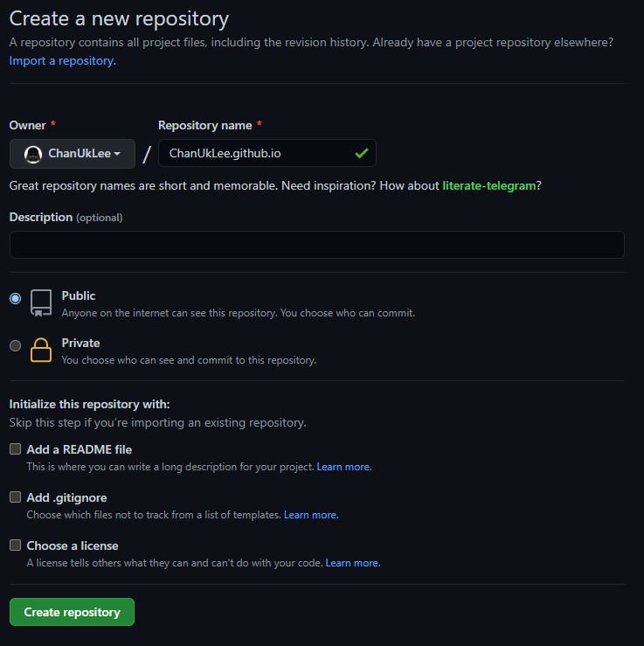The width and height of the screenshot is (644, 646).
Task: Use the suggested name literate-telegram
Action: 488,186
